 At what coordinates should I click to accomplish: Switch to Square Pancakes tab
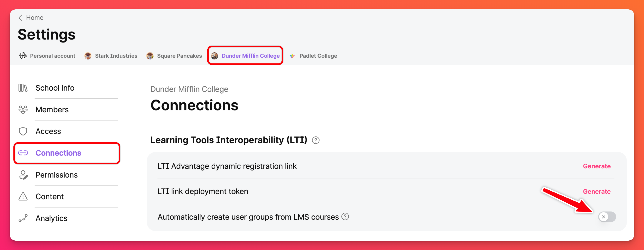pyautogui.click(x=174, y=56)
